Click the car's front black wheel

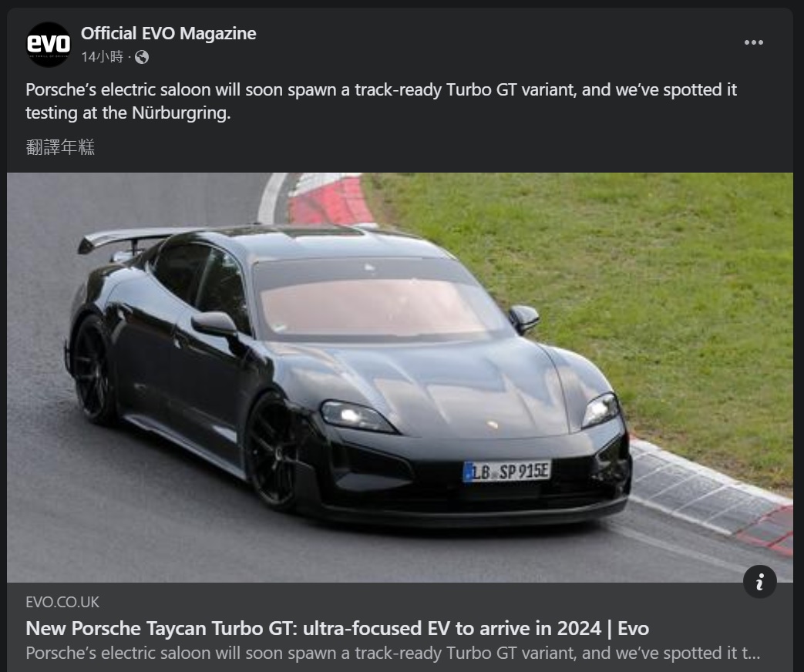pos(272,452)
